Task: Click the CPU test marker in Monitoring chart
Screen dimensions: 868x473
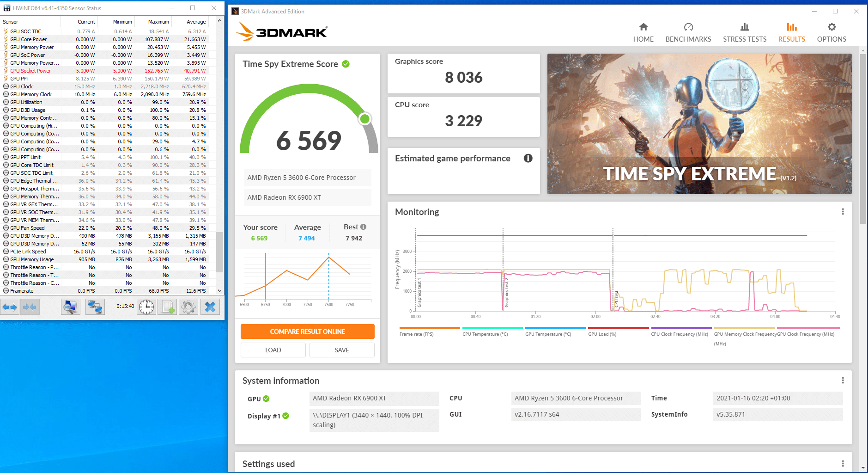Action: (616, 299)
